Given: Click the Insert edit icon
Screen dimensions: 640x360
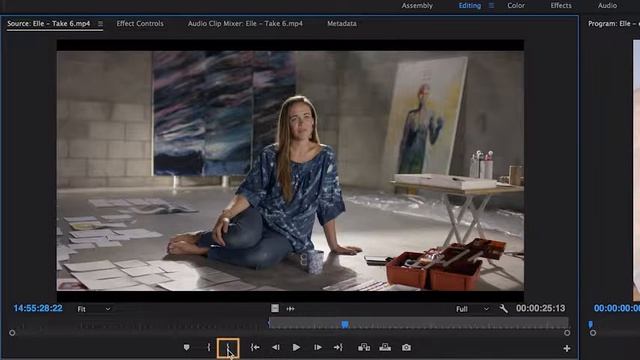Looking at the screenshot, I should 364,347.
